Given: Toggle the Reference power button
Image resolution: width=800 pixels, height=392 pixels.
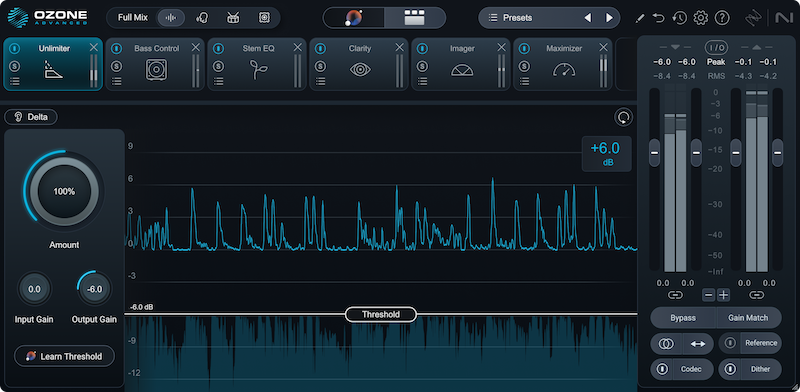Looking at the screenshot, I should pos(731,343).
